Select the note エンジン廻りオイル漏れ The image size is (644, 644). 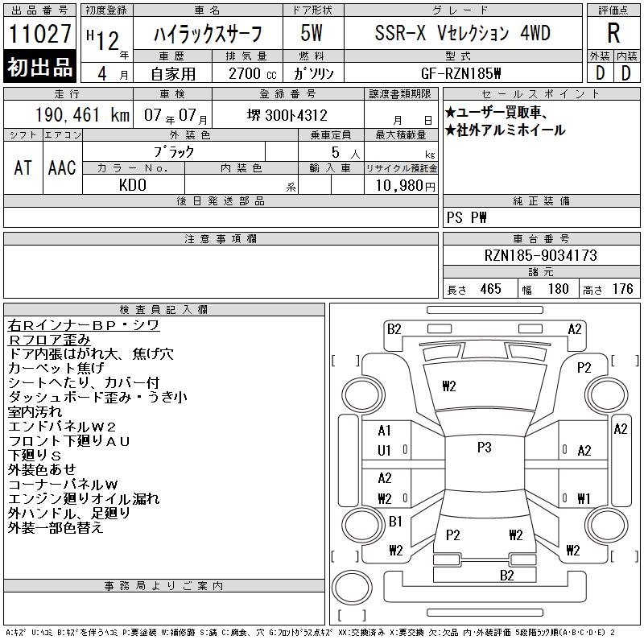[x=84, y=498]
